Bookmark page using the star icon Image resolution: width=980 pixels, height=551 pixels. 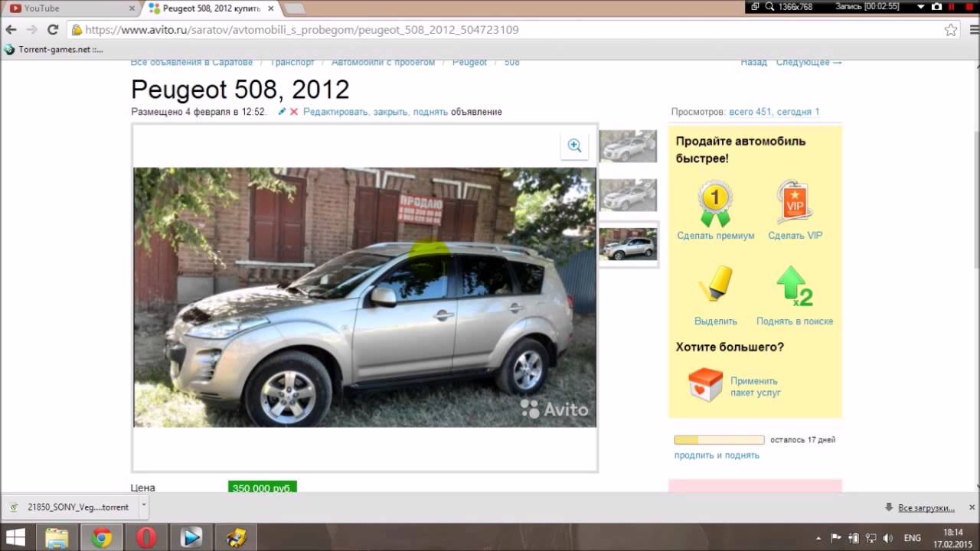point(951,30)
